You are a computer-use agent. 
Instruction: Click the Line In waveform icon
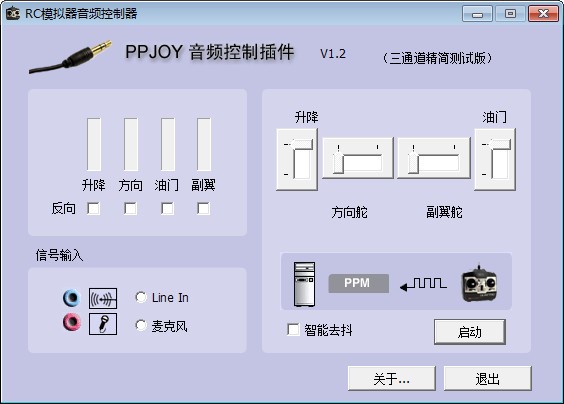point(103,298)
